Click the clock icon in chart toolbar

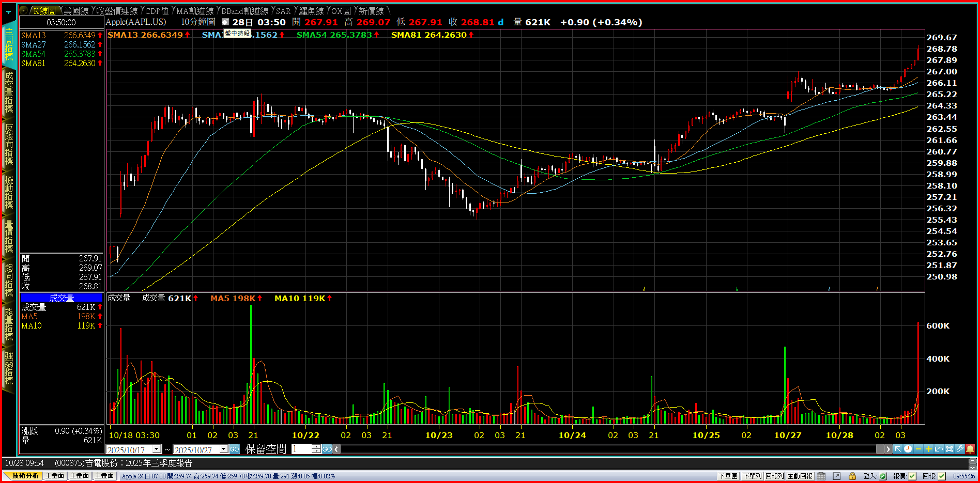pos(908,449)
